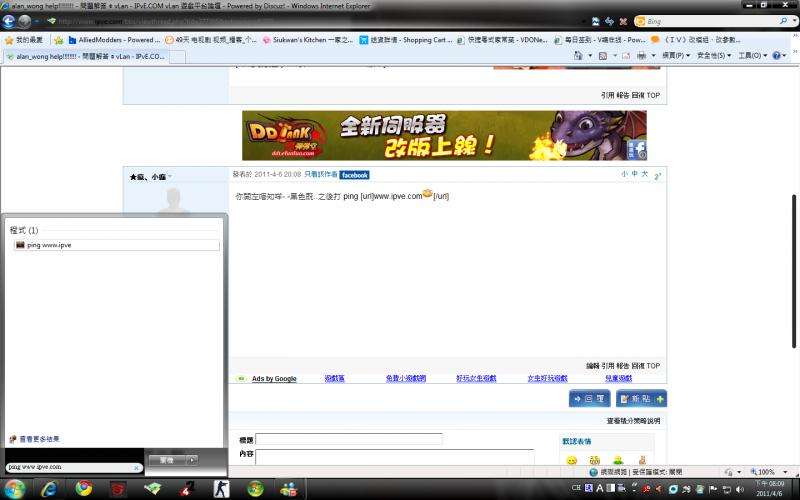The width and height of the screenshot is (800, 500).
Task: Click the Counter-Strike taskbar icon
Action: coord(220,489)
